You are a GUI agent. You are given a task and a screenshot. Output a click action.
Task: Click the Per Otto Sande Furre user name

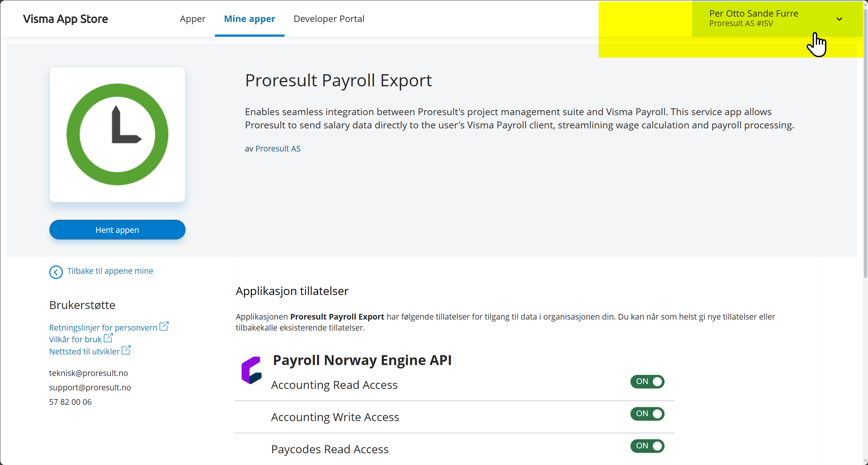click(x=754, y=13)
